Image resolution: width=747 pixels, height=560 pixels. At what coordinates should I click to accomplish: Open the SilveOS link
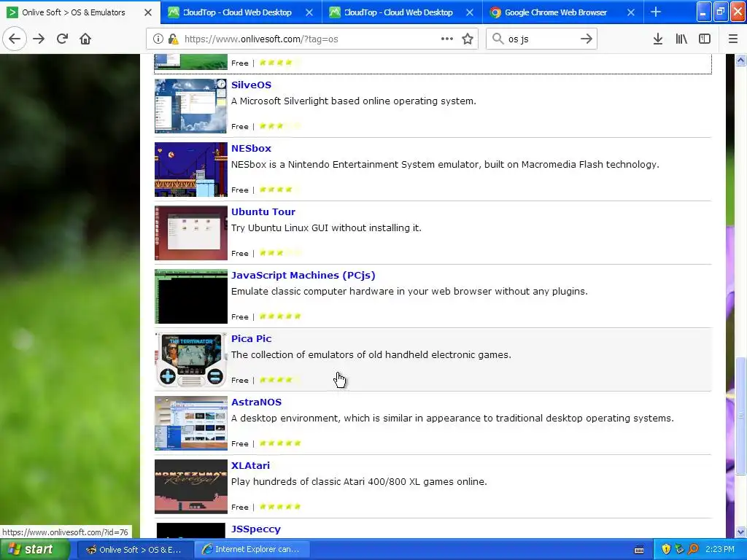coord(251,85)
